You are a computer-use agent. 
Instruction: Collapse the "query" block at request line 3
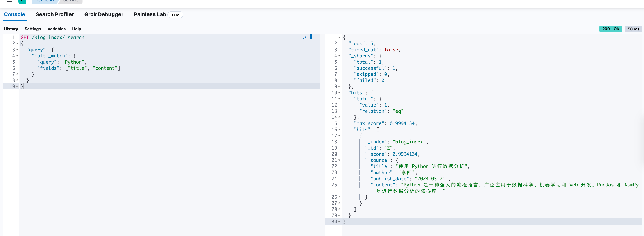tap(17, 50)
